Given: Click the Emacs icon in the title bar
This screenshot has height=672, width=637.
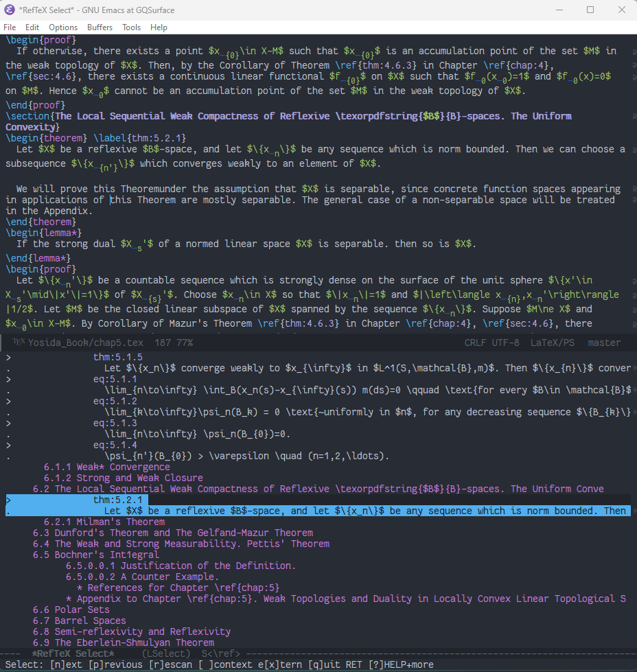Looking at the screenshot, I should coord(9,10).
